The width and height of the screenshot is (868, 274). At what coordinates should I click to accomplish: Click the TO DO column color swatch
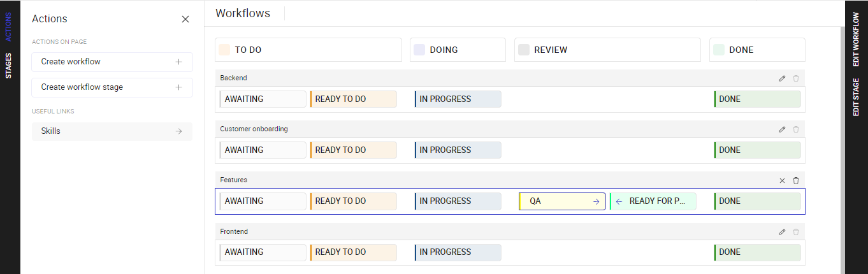click(x=224, y=50)
